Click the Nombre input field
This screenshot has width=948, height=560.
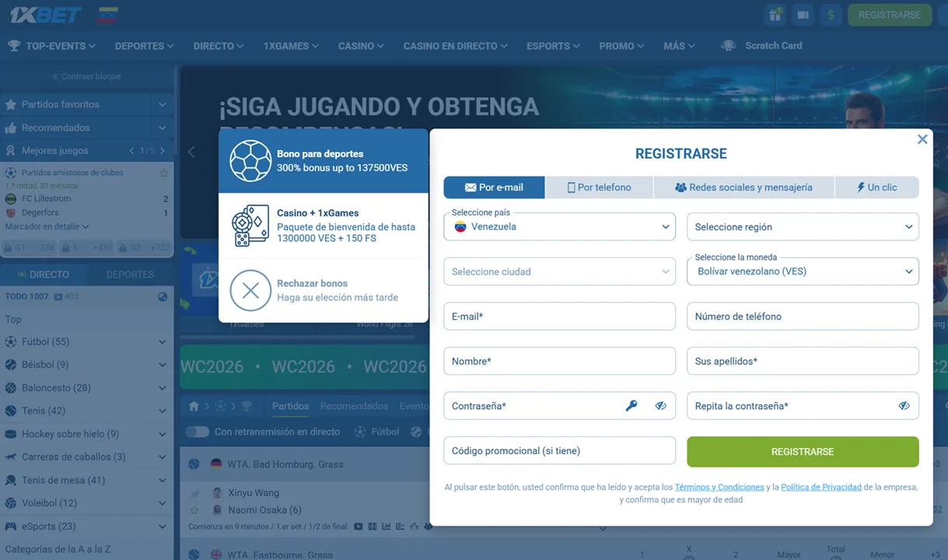(559, 361)
